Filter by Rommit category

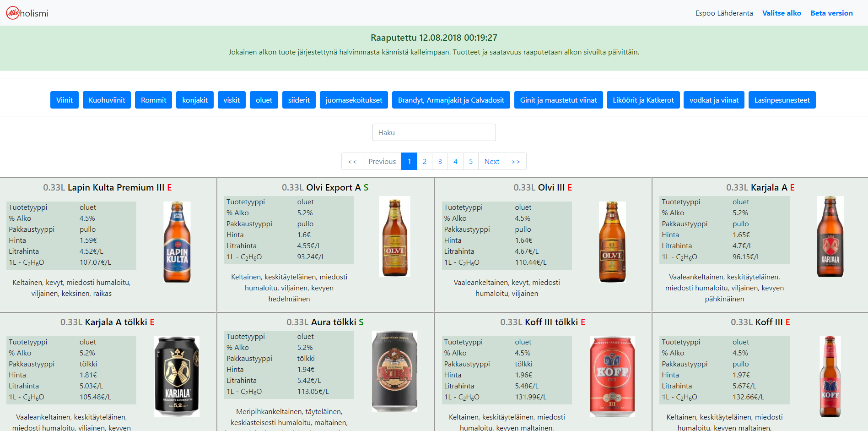[x=153, y=100]
